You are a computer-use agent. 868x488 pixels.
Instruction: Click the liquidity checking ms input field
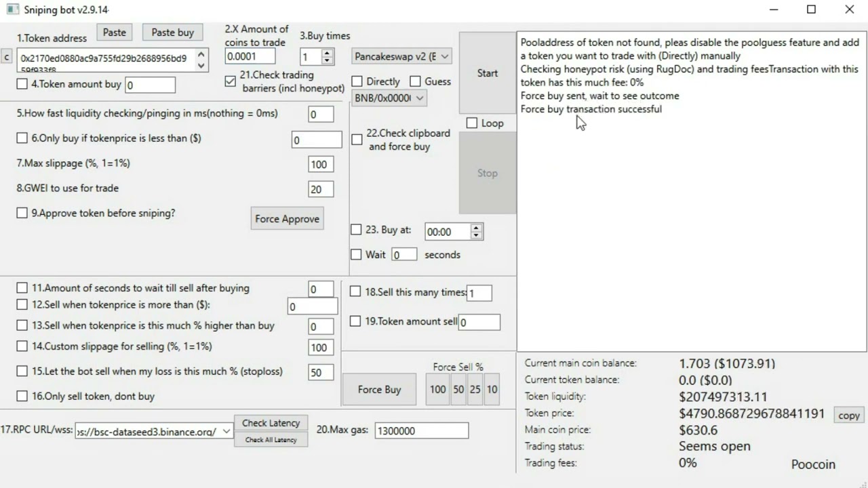[x=321, y=115]
